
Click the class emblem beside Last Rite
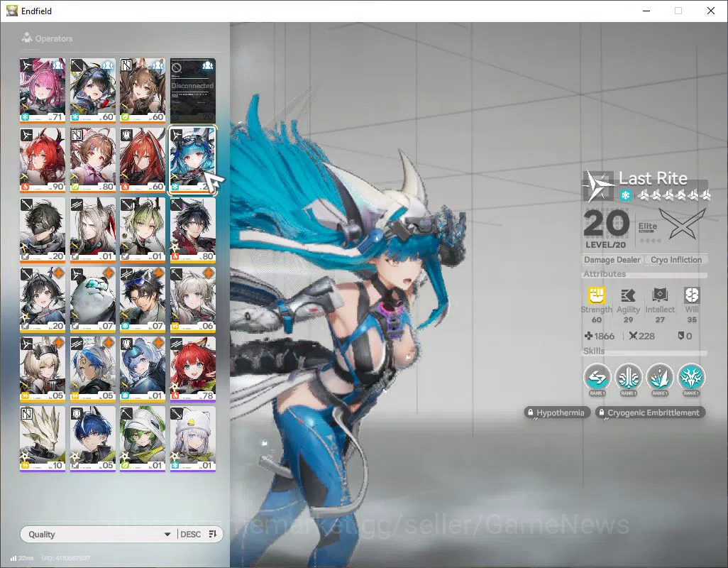coord(598,186)
